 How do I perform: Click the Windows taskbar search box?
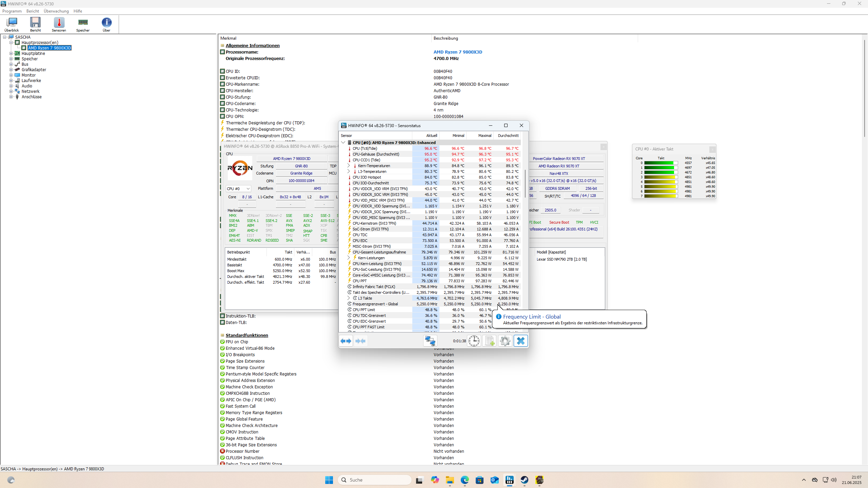click(375, 480)
